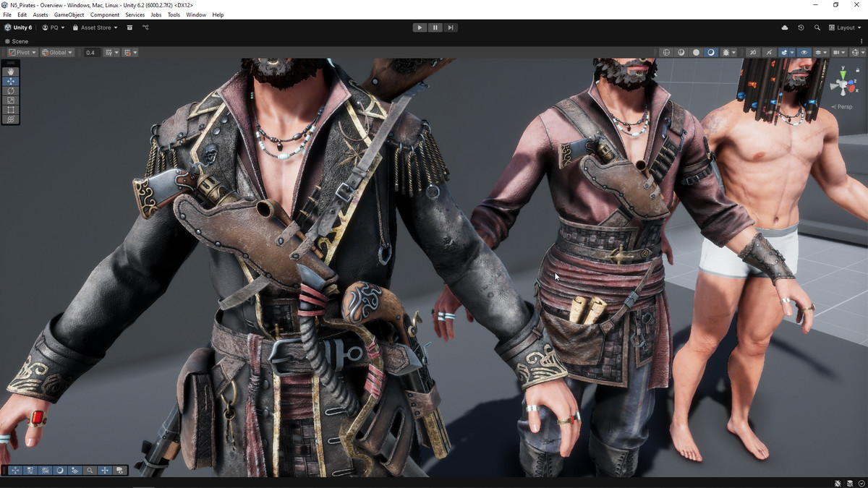
Task: Toggle the Persp projection label
Action: coord(843,106)
